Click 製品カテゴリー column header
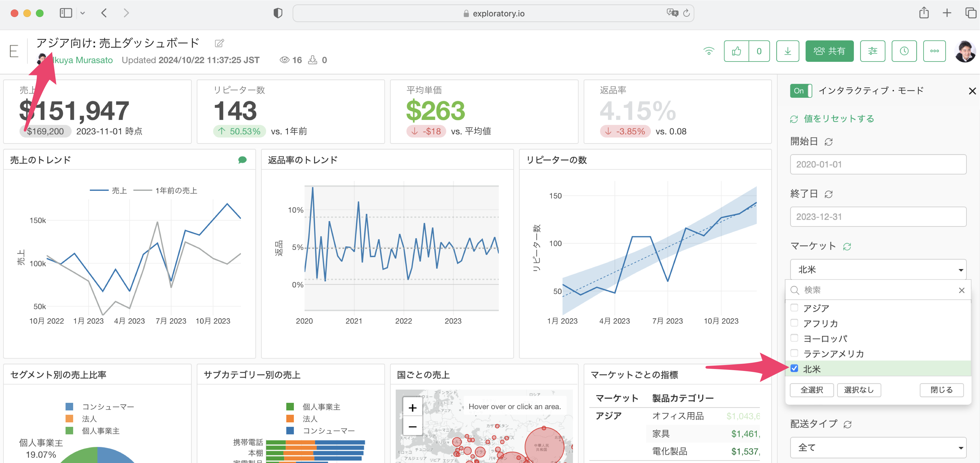Viewport: 980px width, 463px height. point(683,398)
